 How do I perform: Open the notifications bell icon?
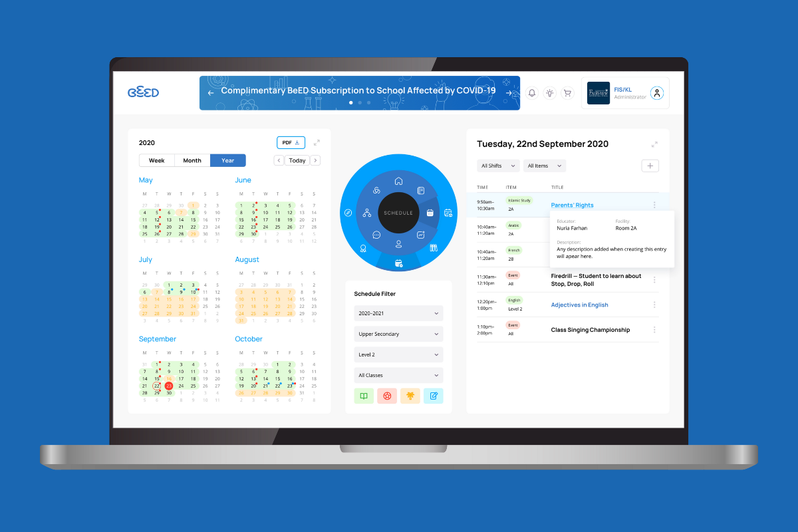532,93
